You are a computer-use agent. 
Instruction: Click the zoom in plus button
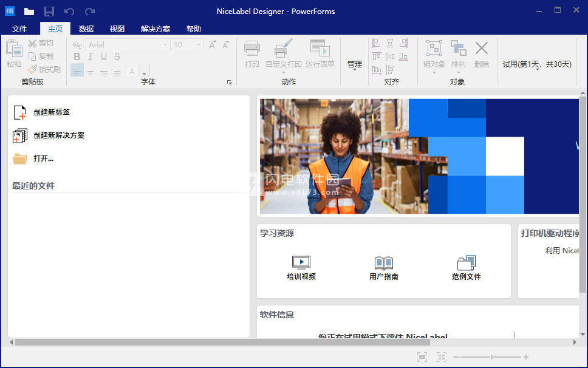pyautogui.click(x=526, y=357)
